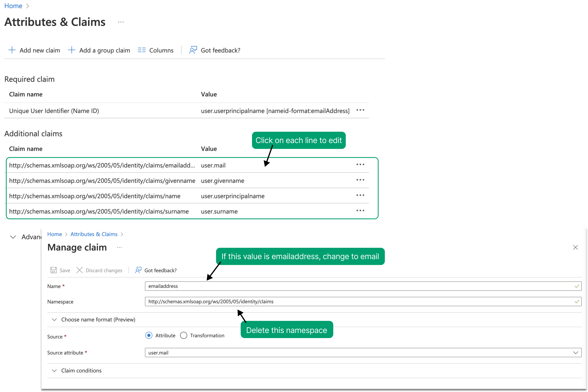
Task: Open the ellipsis for Unique User Identifier row
Action: click(360, 110)
